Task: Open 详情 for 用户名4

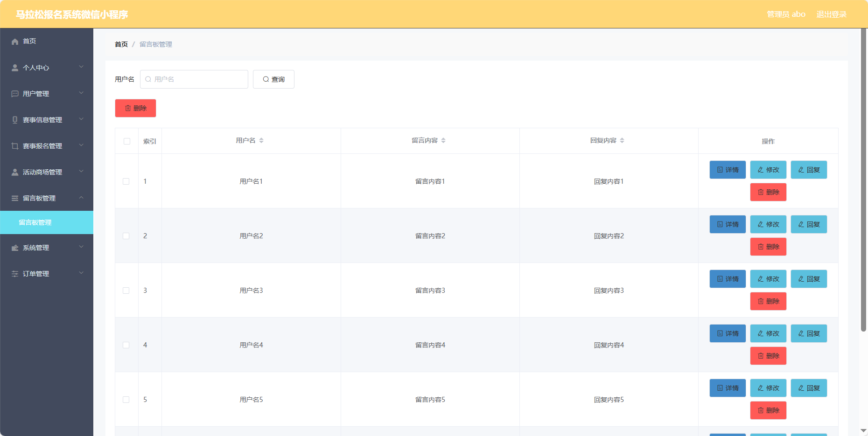Action: click(728, 333)
